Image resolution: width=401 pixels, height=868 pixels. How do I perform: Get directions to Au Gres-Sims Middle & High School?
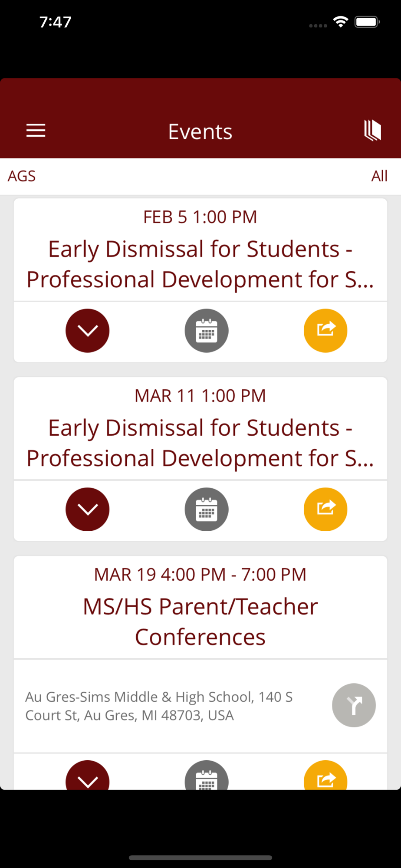(354, 705)
